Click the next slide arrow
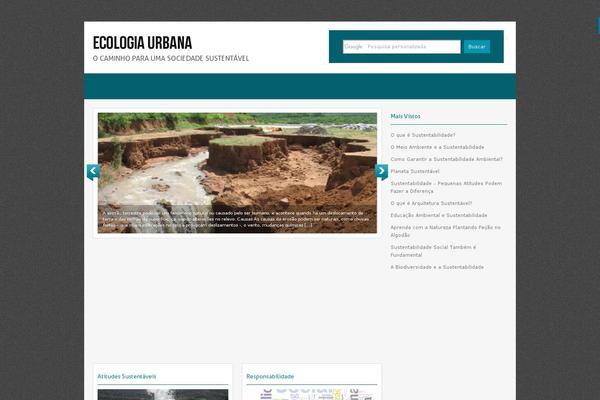Image resolution: width=600 pixels, height=400 pixels. tap(381, 171)
